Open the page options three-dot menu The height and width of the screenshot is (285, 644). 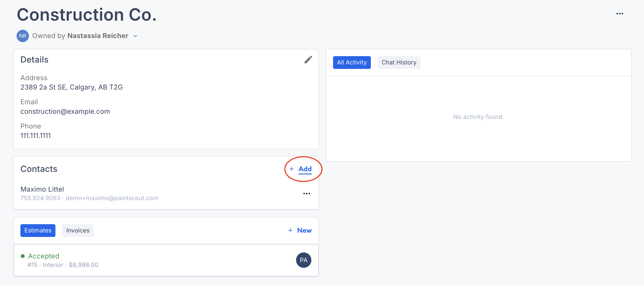[x=620, y=14]
